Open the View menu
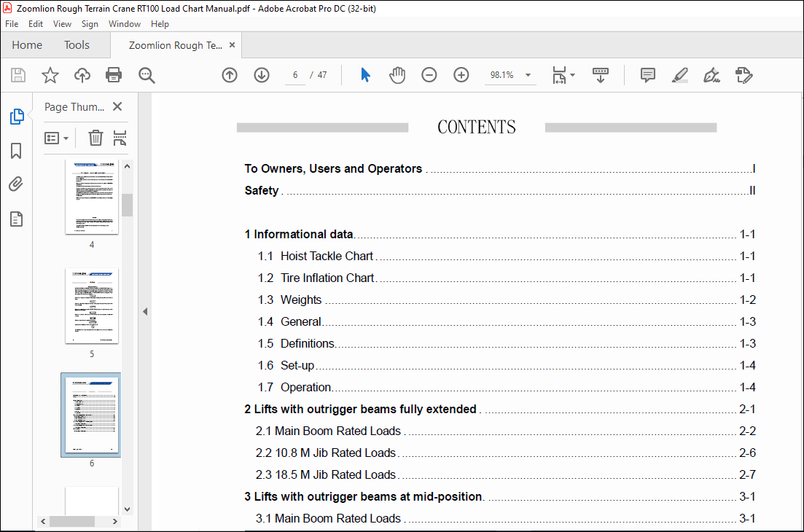 pyautogui.click(x=62, y=23)
